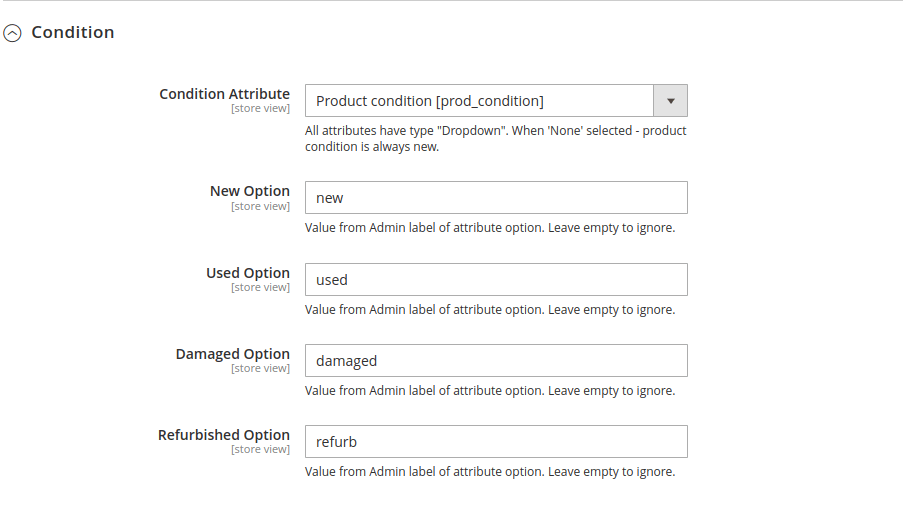Click [store view] scope under Condition Attribute
Screen dimensions: 903x510
tap(260, 108)
